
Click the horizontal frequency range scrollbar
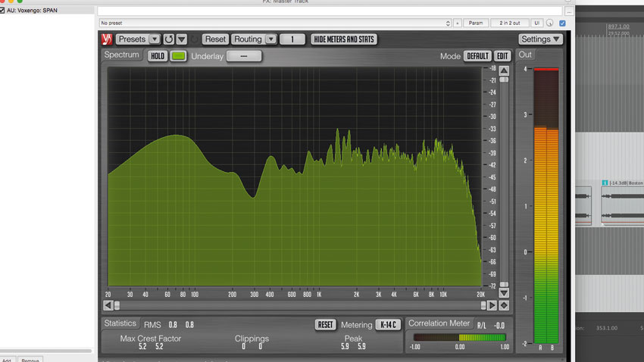pos(300,305)
